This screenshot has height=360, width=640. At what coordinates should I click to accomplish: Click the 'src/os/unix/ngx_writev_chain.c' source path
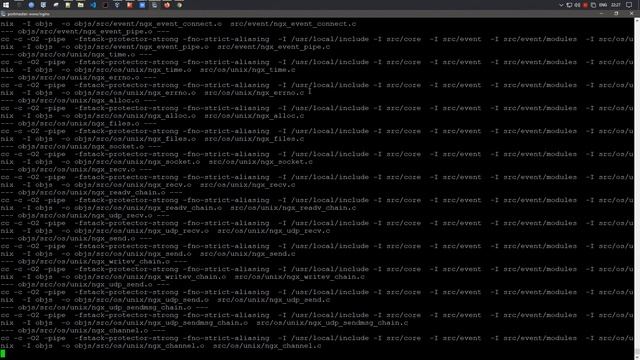coord(300,277)
